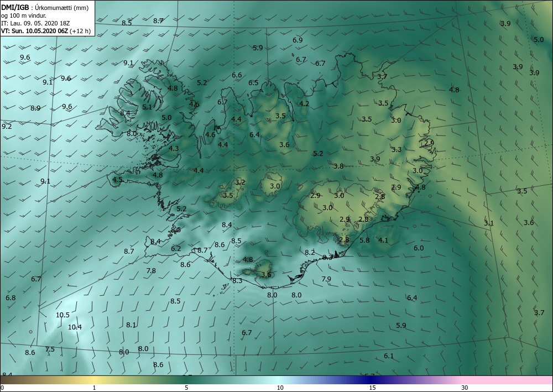Click the 3.3 value on the map

pyautogui.click(x=397, y=149)
